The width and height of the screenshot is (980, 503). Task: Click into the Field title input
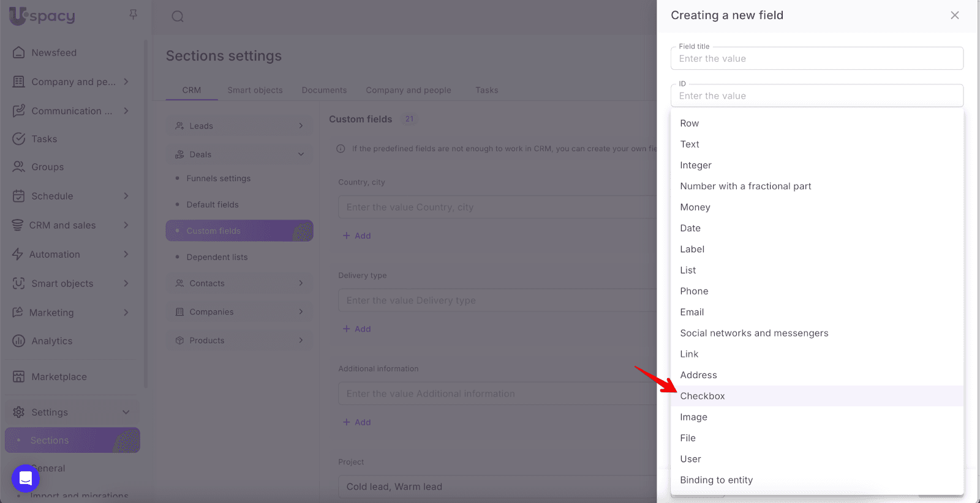click(x=816, y=59)
